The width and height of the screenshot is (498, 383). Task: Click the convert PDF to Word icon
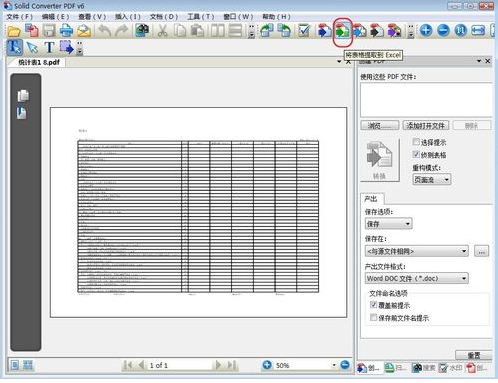[325, 31]
